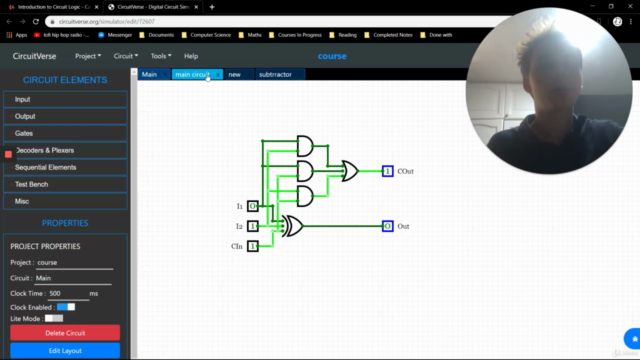
Task: Select the middle AND gate
Action: pyautogui.click(x=305, y=171)
